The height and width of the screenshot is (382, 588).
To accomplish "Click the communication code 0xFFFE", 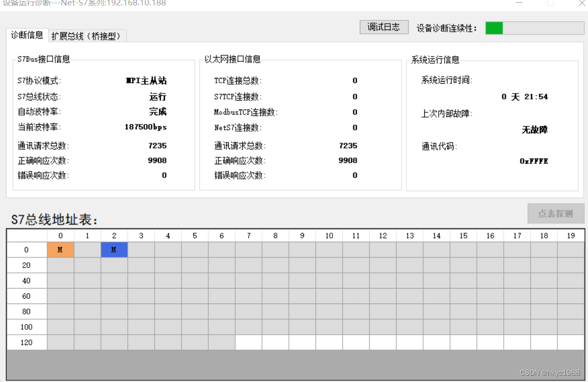I will 534,161.
